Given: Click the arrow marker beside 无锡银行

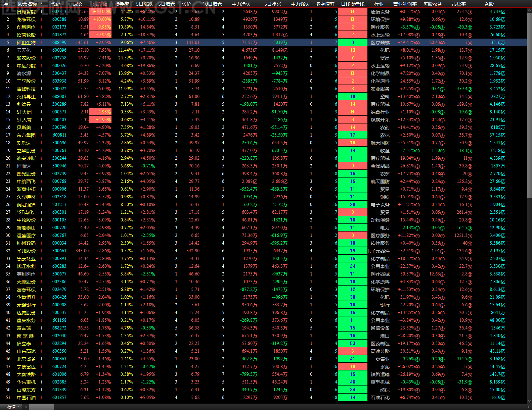Looking at the screenshot, I should coord(42,305).
